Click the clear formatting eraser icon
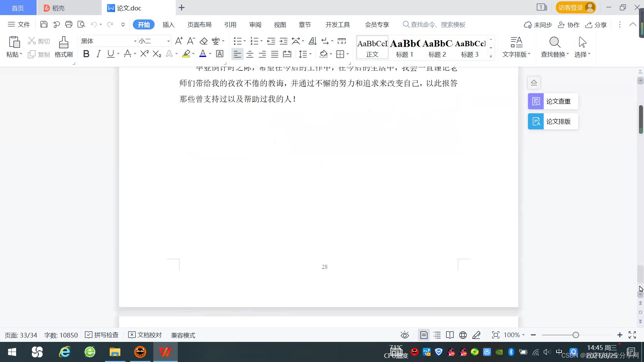Image resolution: width=644 pixels, height=362 pixels. [x=203, y=41]
